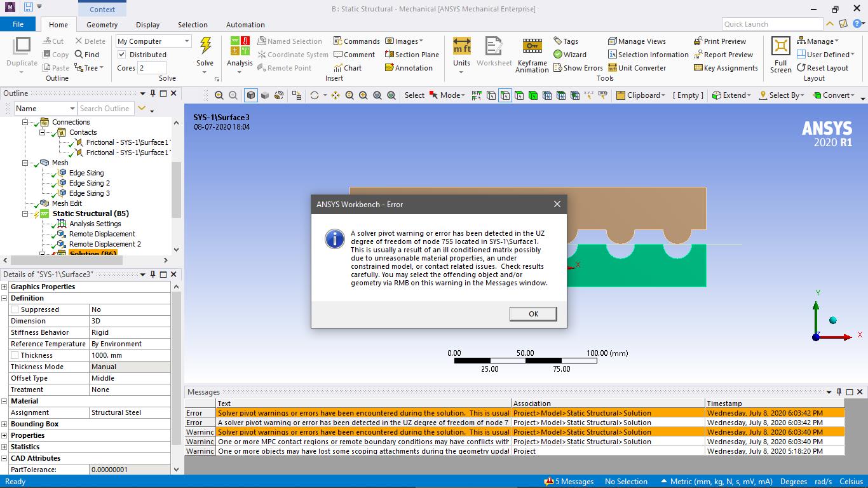Activate the Section Plane tool

pyautogui.click(x=412, y=55)
